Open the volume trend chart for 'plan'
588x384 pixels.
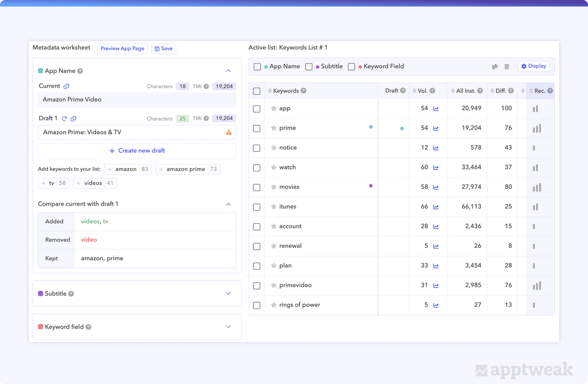[436, 266]
